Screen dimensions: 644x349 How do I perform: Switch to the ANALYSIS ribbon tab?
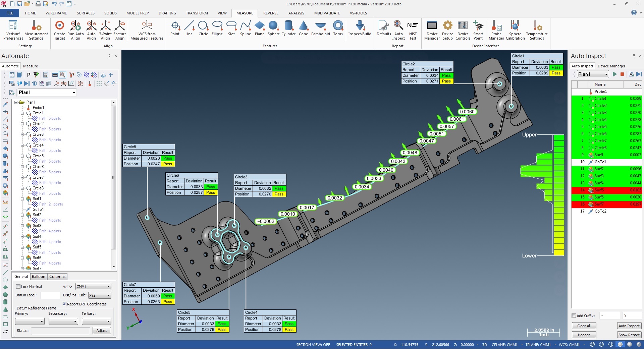pyautogui.click(x=296, y=13)
